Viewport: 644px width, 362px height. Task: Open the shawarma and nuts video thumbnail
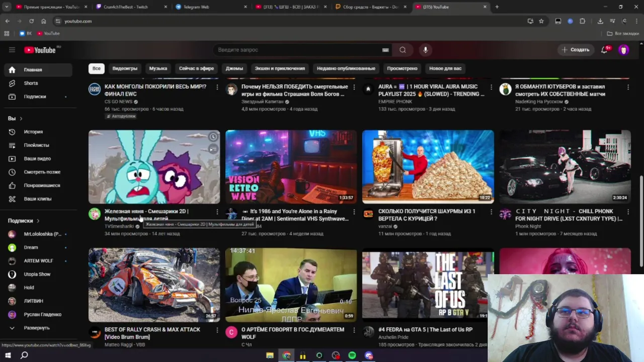428,167
